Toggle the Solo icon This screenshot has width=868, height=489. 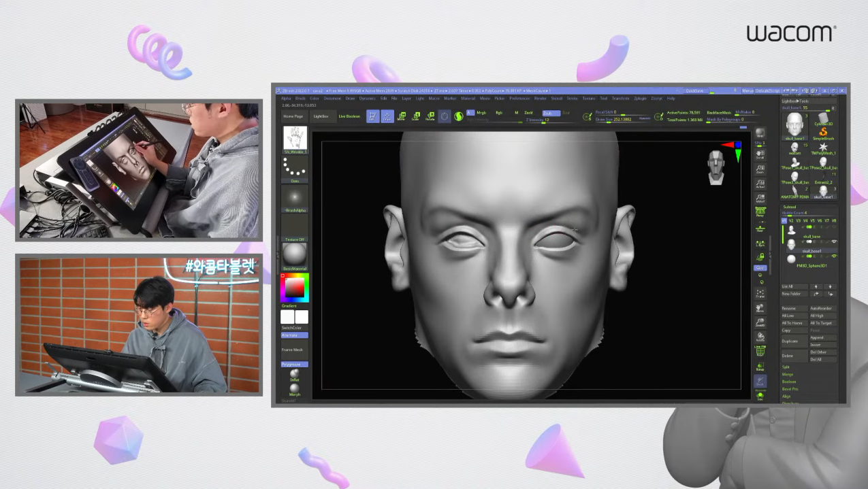[x=760, y=397]
